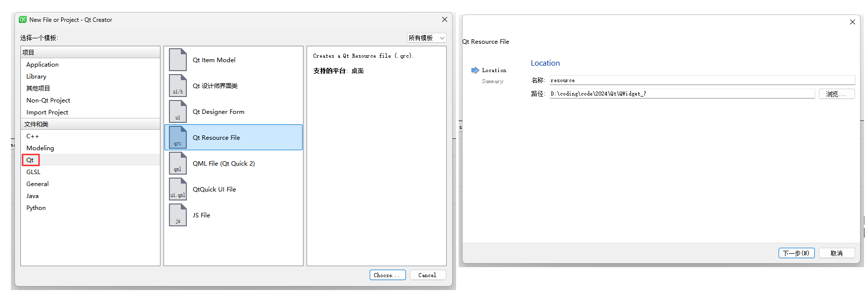Select Modeling category
Viewport: 868px width, 297px height.
coord(90,148)
